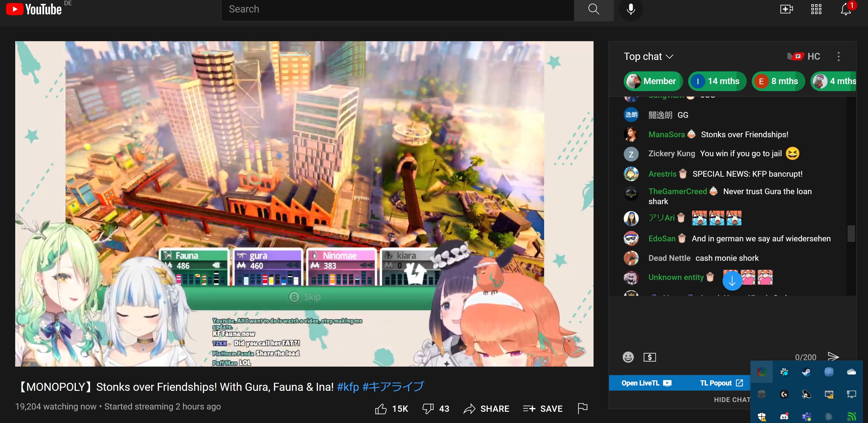The height and width of the screenshot is (423, 868).
Task: Open OneDrive cloud tray icon
Action: (851, 372)
